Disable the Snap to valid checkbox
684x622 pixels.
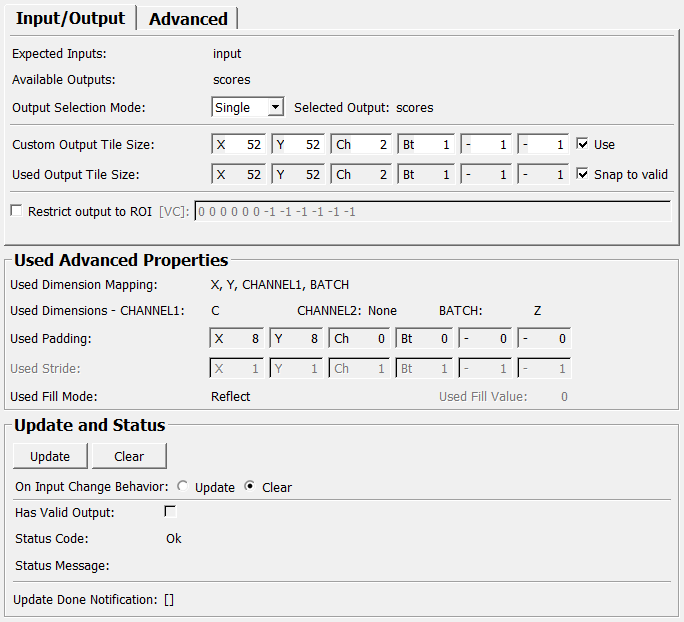[x=583, y=174]
